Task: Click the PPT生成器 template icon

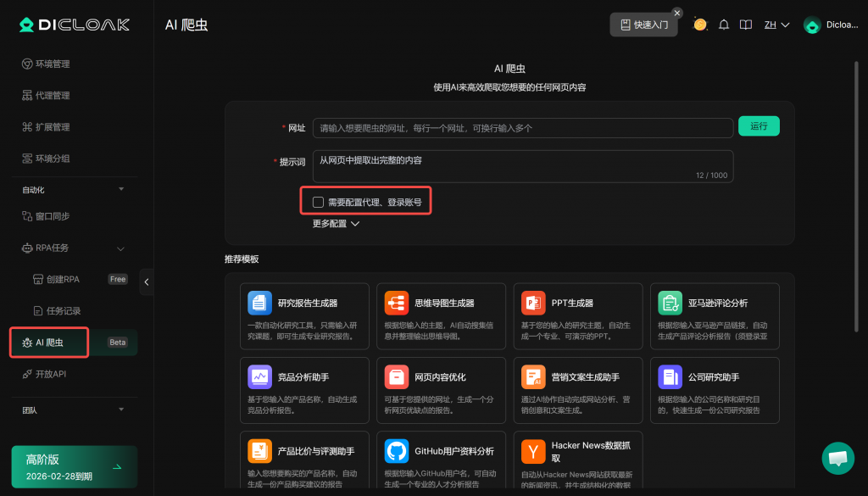Action: pos(533,303)
